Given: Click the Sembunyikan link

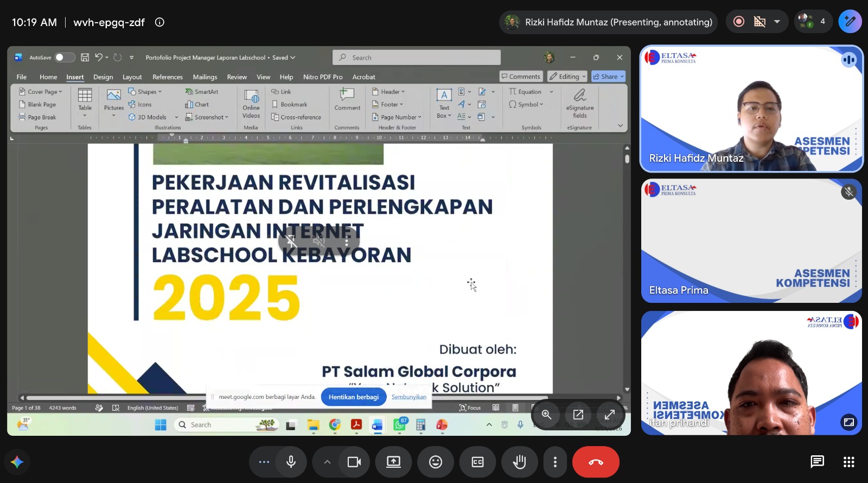Looking at the screenshot, I should pyautogui.click(x=409, y=397).
